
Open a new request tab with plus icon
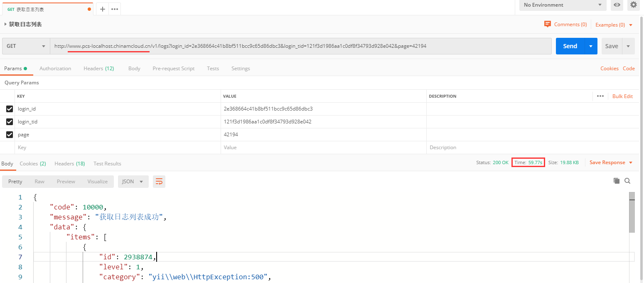[x=103, y=9]
